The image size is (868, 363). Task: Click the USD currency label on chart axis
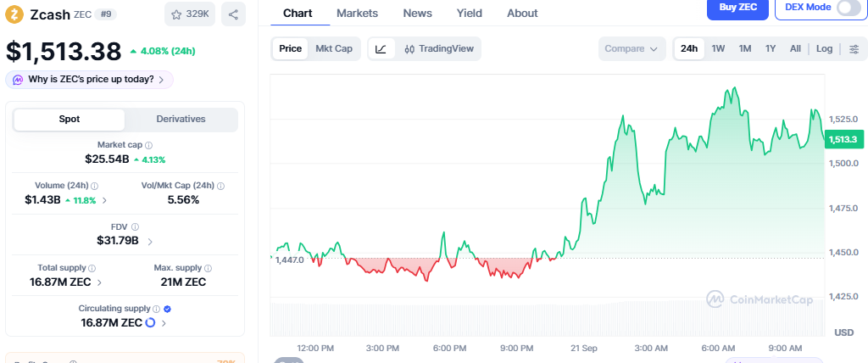pos(844,332)
